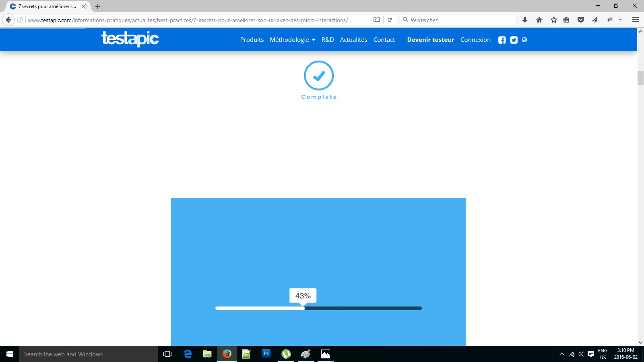This screenshot has height=362, width=644.
Task: Expand the Méthodologie dropdown menu
Action: (x=292, y=40)
